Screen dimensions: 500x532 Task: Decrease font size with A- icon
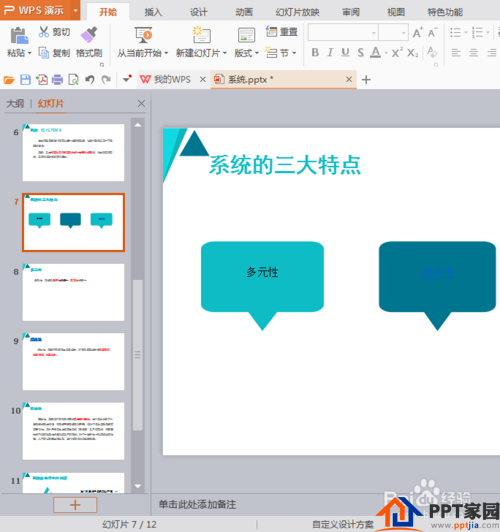[432, 33]
